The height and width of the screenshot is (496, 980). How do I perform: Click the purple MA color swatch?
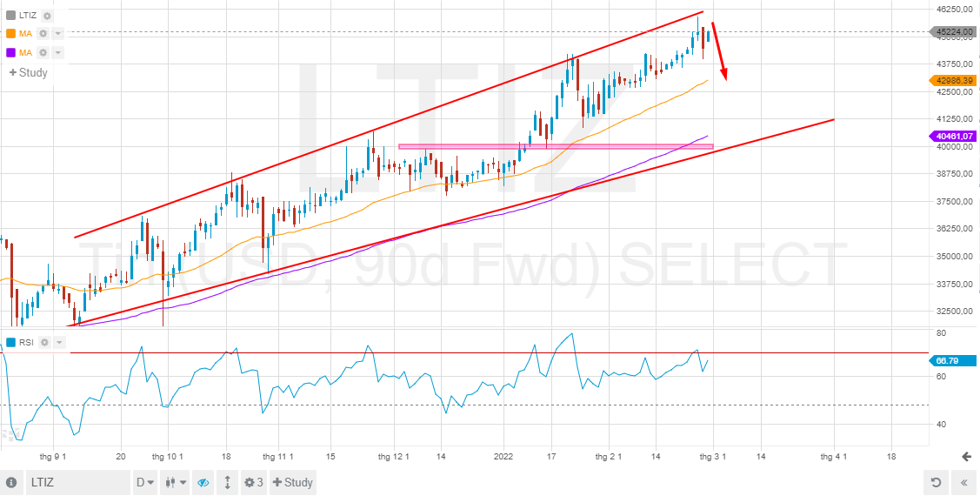pyautogui.click(x=10, y=52)
